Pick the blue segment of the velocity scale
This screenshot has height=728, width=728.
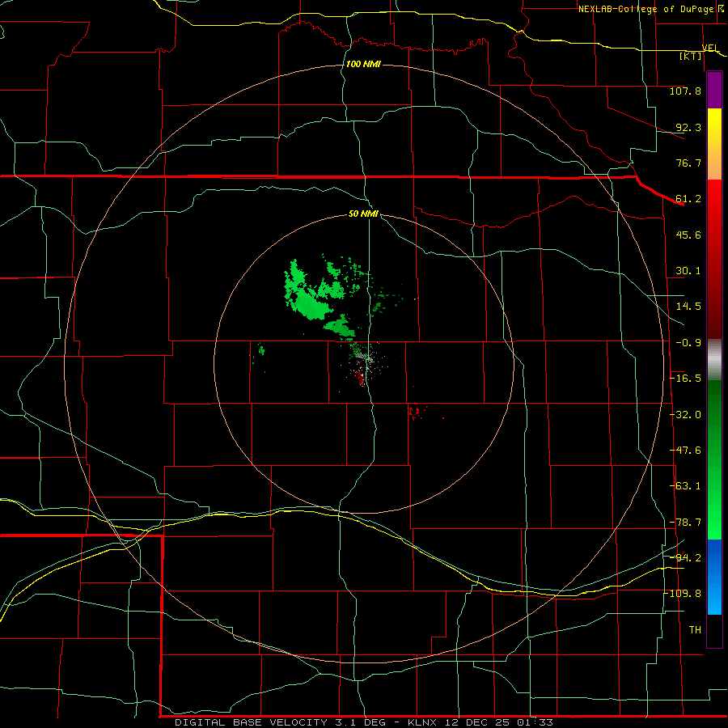714,577
